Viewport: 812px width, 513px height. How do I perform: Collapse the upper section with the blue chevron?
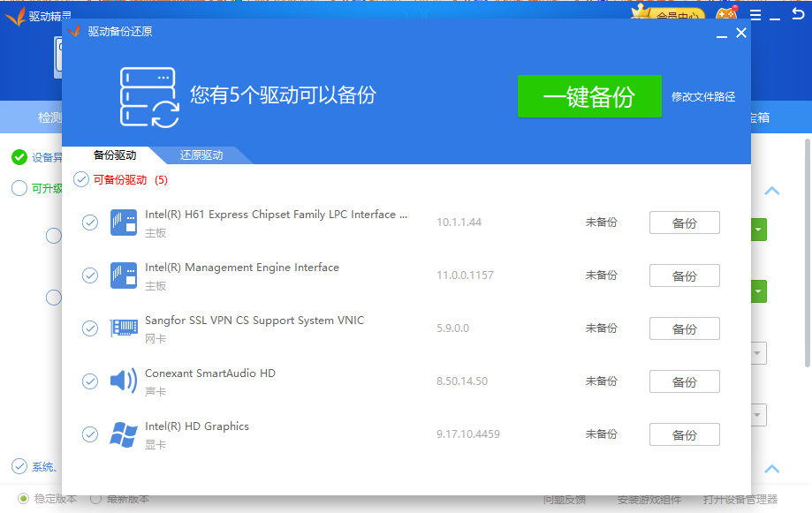(x=771, y=191)
